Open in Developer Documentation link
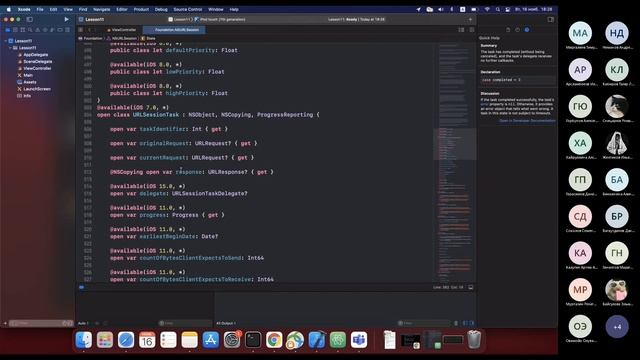 (x=527, y=121)
